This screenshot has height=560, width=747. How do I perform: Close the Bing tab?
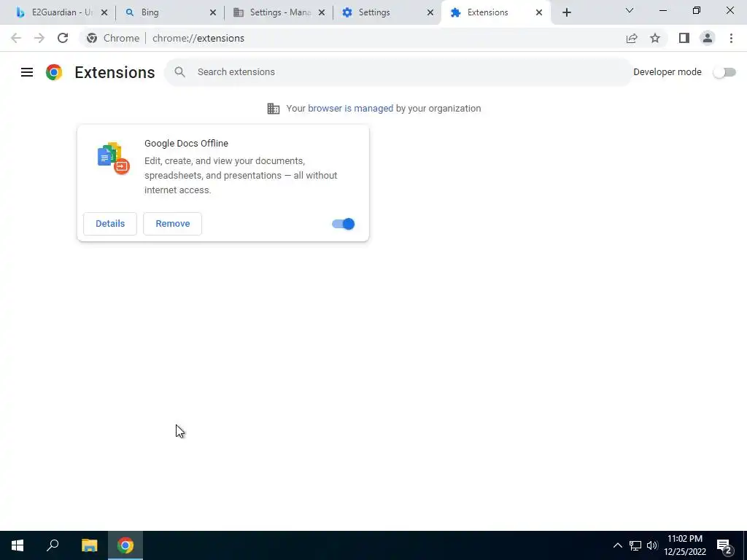pos(213,12)
